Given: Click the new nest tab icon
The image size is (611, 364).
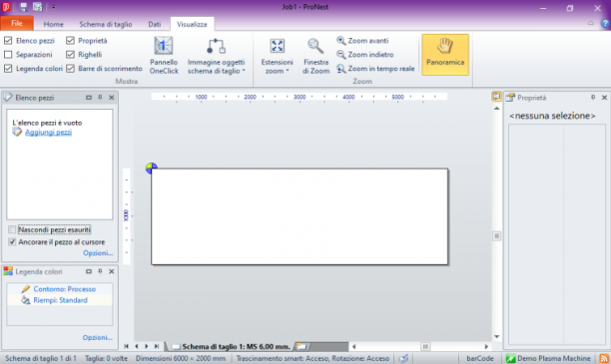Looking at the screenshot, I should coord(302,346).
